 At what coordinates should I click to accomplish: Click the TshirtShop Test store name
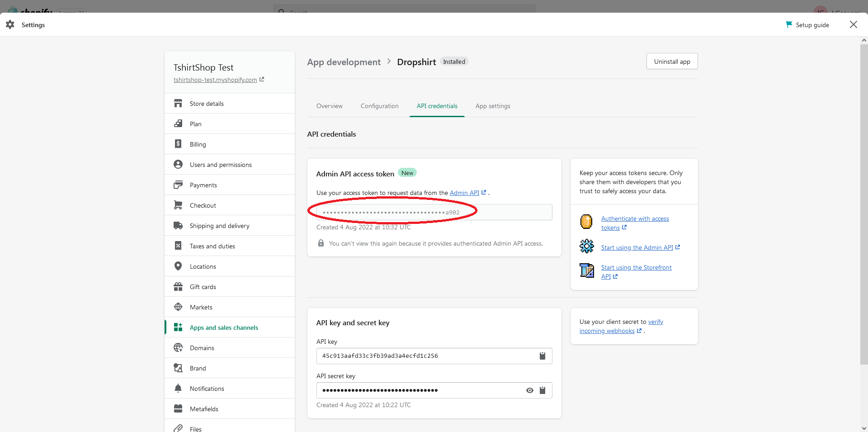click(x=203, y=67)
